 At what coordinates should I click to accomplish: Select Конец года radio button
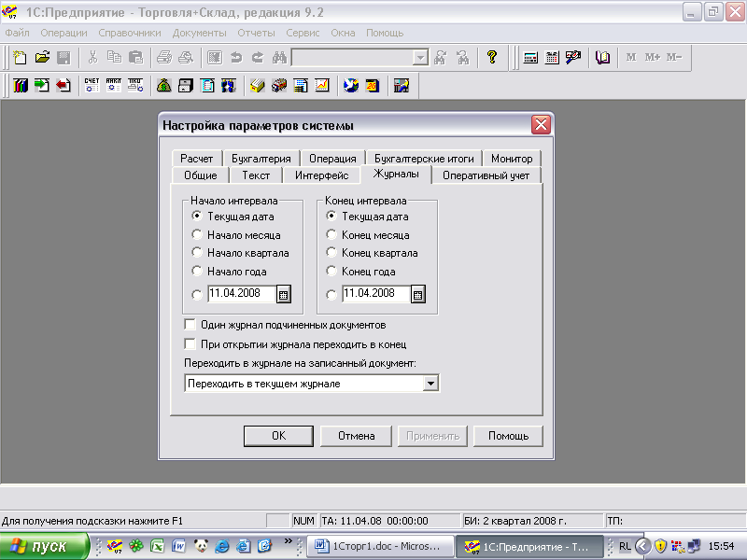[331, 271]
